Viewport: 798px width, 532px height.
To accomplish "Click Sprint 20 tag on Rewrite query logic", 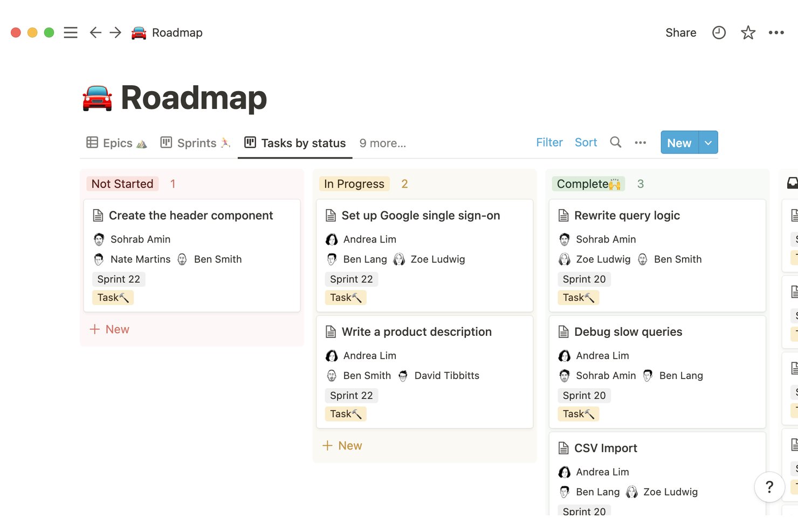I will click(584, 279).
